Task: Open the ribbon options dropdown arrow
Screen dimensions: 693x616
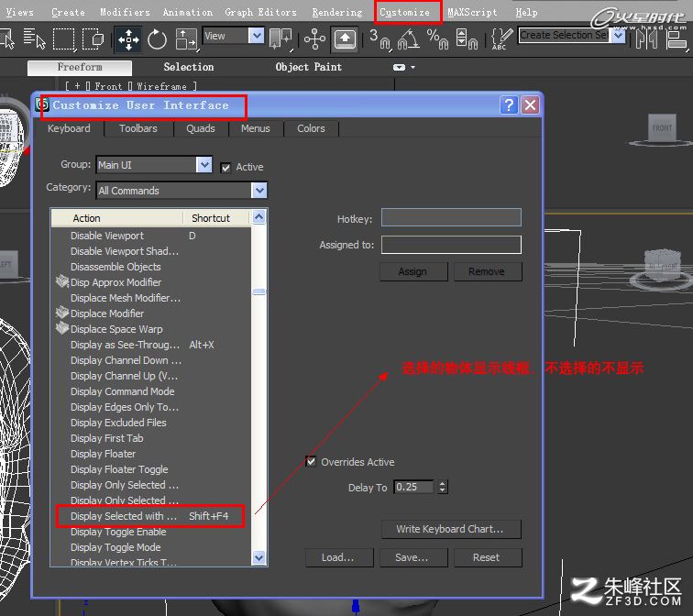Action: tap(413, 67)
